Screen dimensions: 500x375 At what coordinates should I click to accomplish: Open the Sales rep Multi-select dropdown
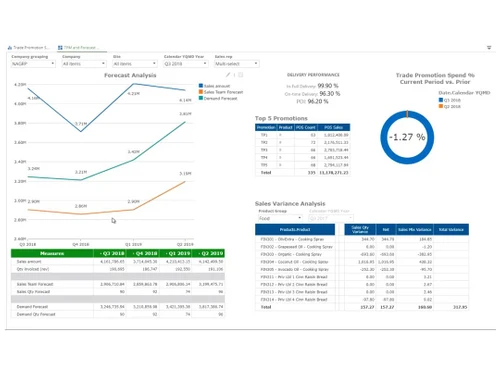(x=236, y=64)
